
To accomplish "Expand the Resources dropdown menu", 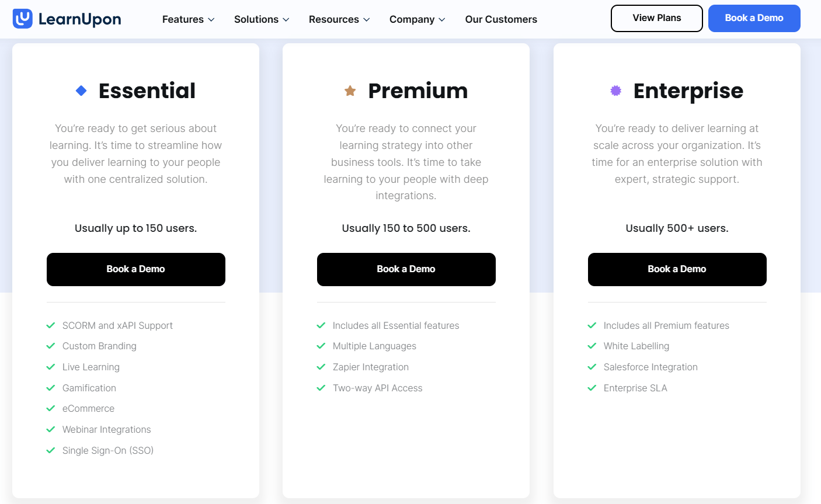I will pos(339,19).
